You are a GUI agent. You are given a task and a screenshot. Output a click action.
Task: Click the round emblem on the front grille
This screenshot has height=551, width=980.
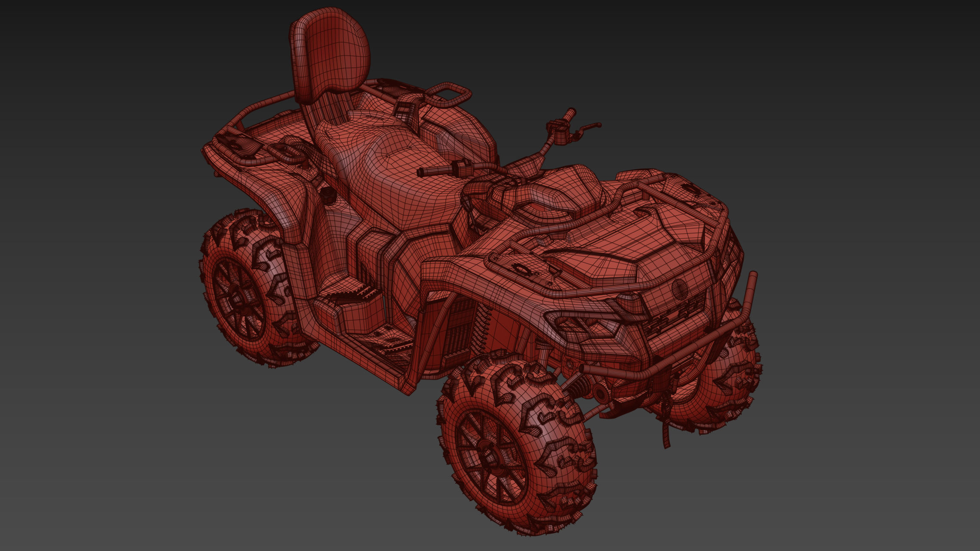[680, 289]
